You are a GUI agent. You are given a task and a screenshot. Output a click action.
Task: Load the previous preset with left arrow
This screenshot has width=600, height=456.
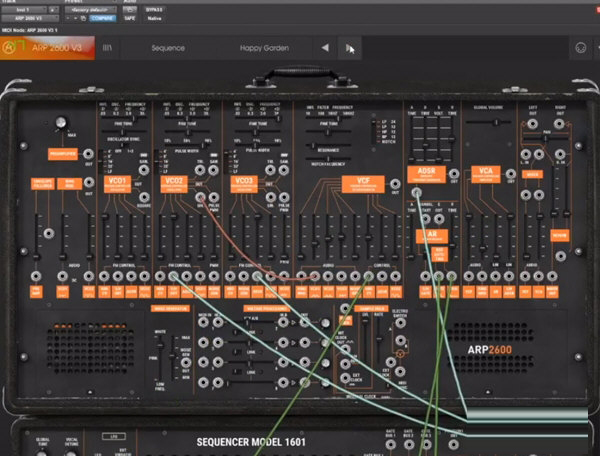point(325,48)
